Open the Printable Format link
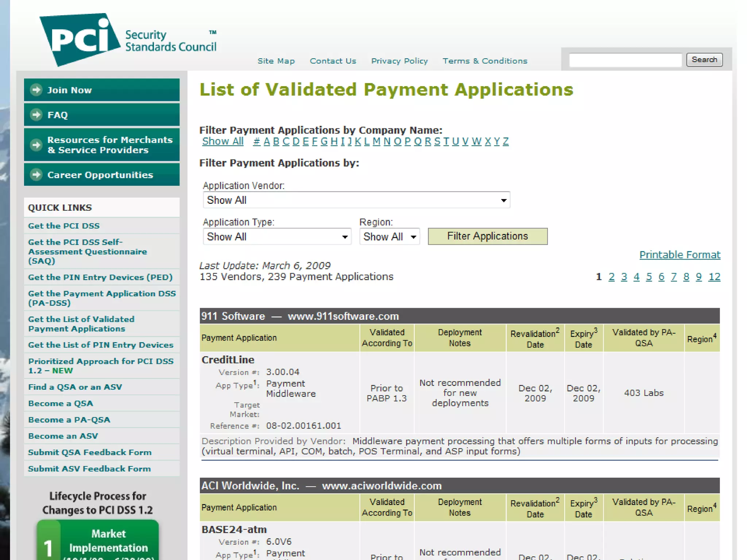Screen dimensions: 747x560 coord(680,255)
